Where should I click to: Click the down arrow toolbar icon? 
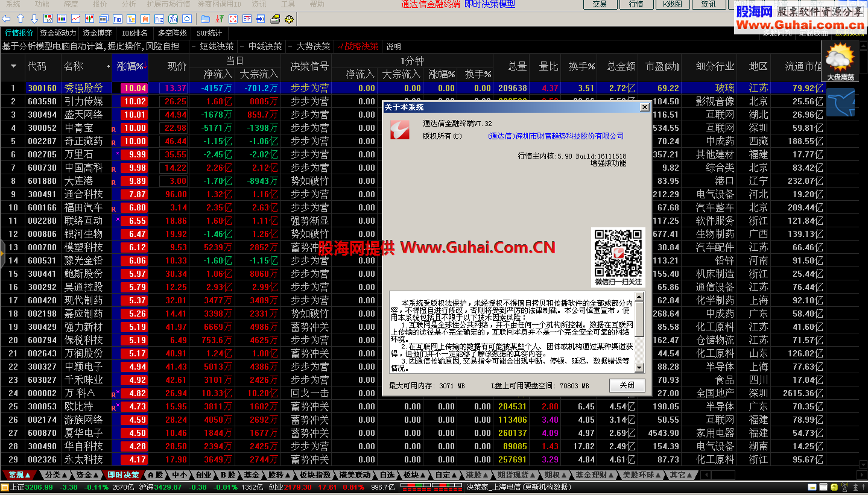click(34, 19)
